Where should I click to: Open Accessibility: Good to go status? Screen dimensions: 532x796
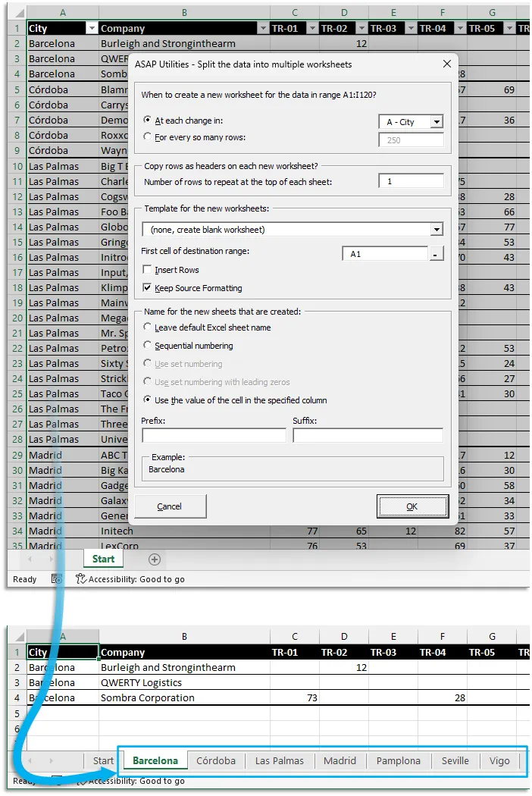[x=130, y=578]
